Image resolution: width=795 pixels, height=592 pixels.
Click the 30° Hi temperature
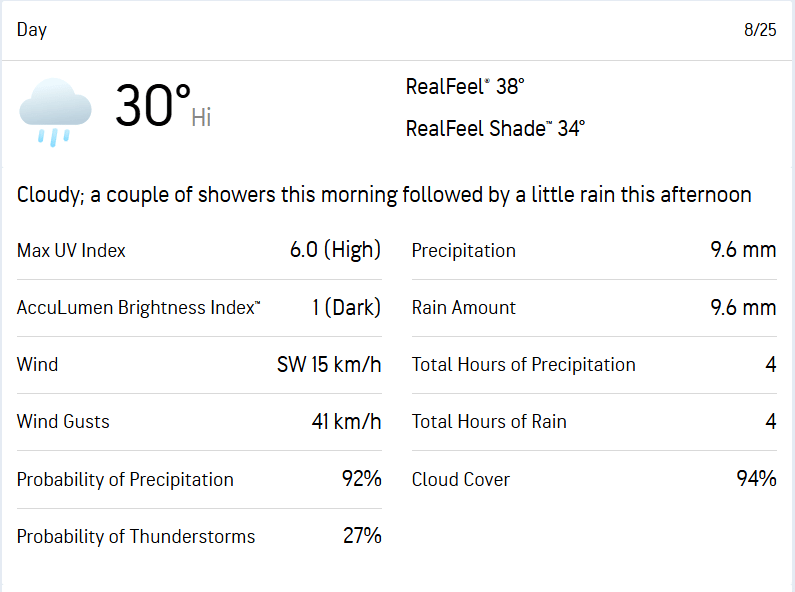(x=163, y=106)
